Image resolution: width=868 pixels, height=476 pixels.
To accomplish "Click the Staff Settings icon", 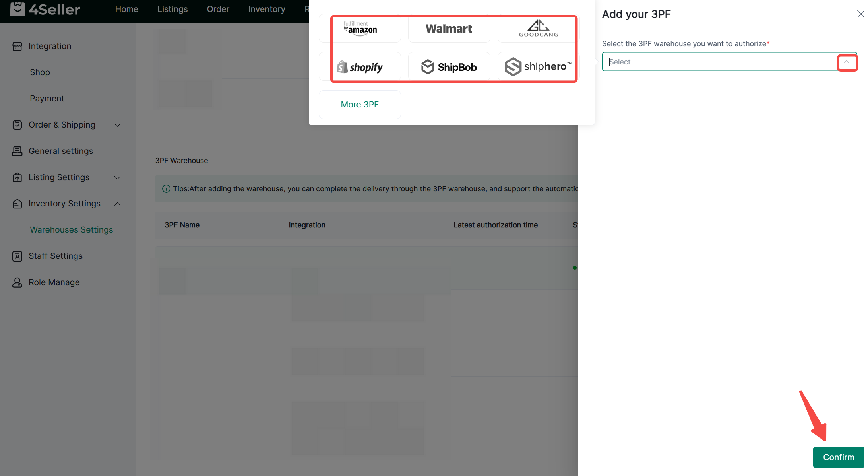I will [x=17, y=256].
